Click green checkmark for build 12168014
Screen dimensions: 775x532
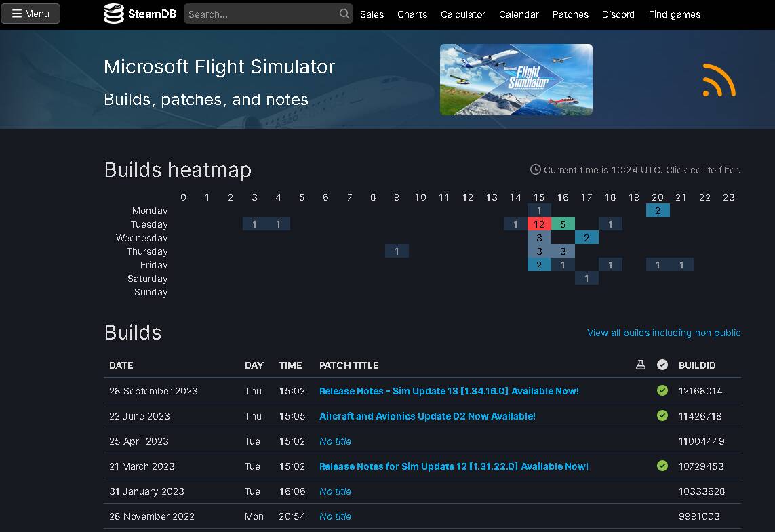[x=662, y=391]
